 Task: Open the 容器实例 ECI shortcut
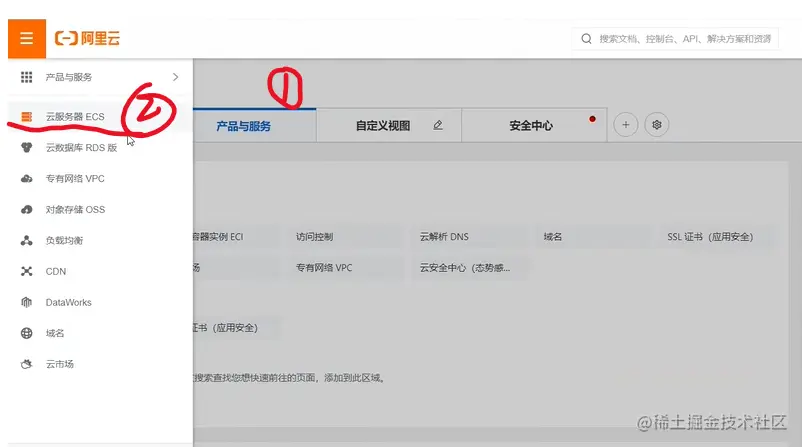(236, 237)
